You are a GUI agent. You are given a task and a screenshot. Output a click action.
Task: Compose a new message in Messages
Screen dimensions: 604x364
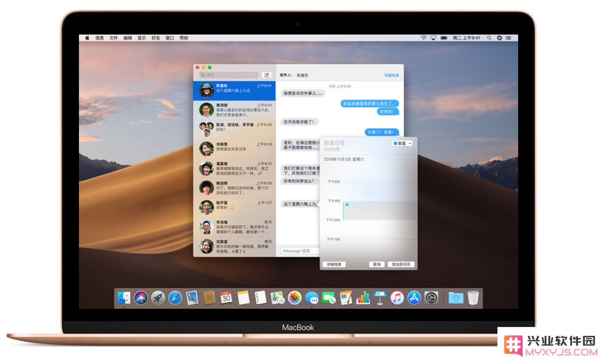coord(267,75)
